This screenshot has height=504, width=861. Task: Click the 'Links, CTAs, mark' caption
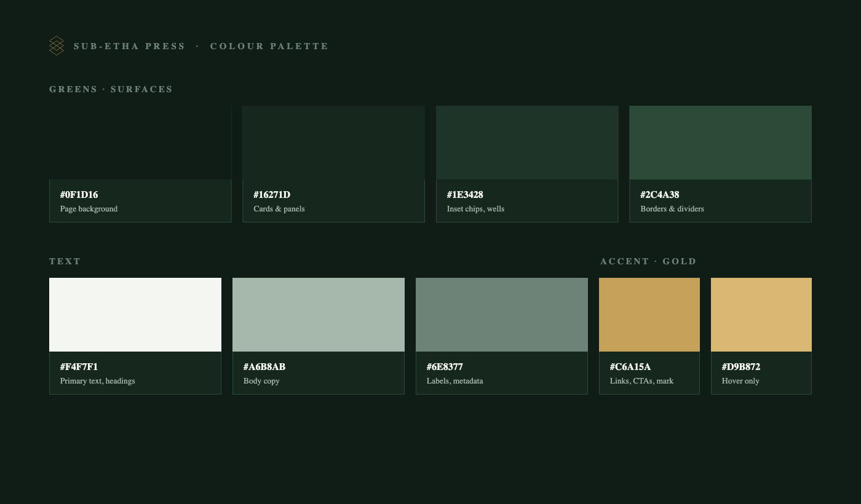pyautogui.click(x=641, y=381)
